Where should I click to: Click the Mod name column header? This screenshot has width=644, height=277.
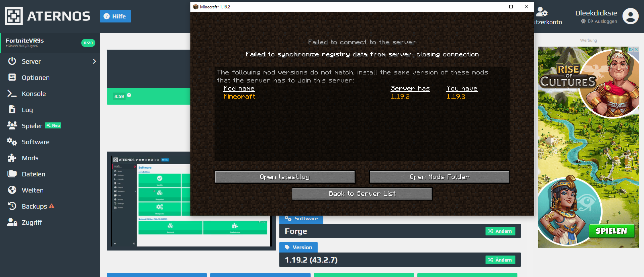click(239, 89)
